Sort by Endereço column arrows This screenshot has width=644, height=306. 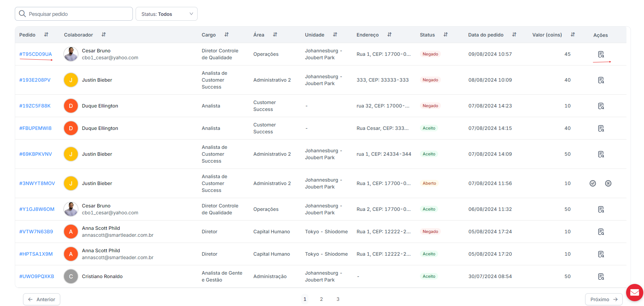click(x=389, y=34)
